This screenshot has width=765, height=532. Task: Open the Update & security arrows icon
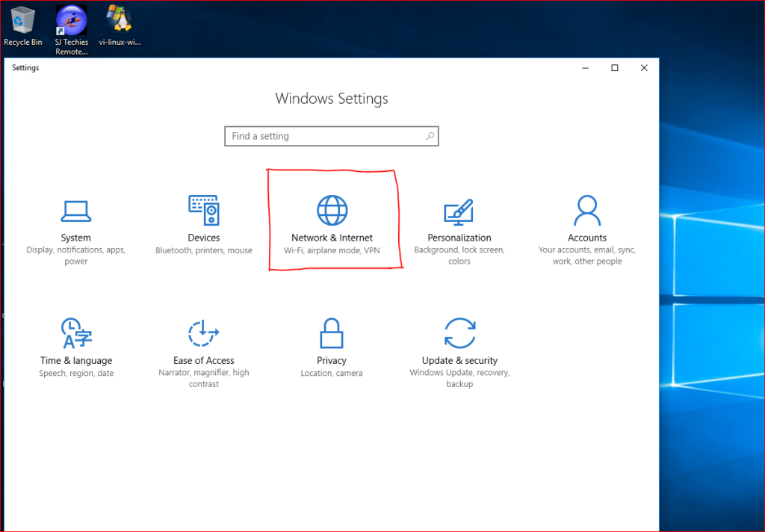pos(459,332)
